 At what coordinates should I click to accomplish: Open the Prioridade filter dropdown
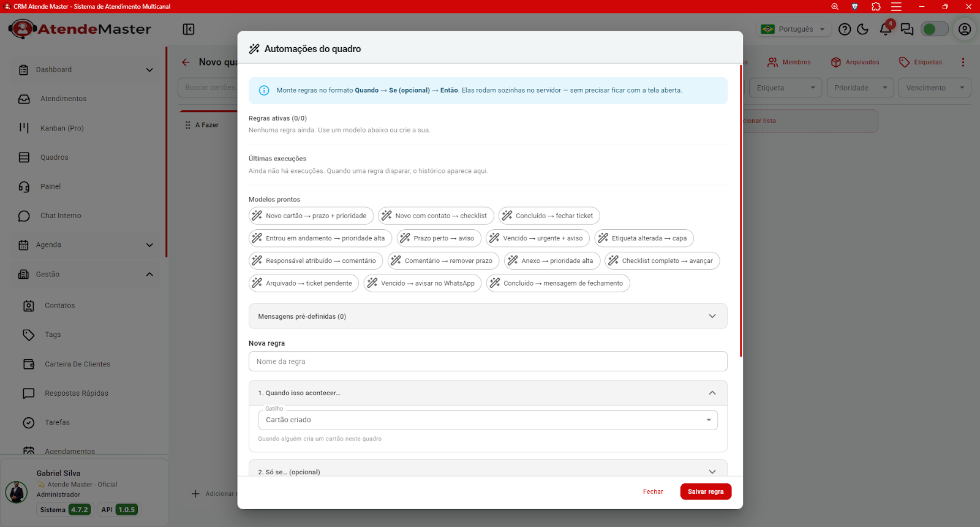tap(860, 88)
